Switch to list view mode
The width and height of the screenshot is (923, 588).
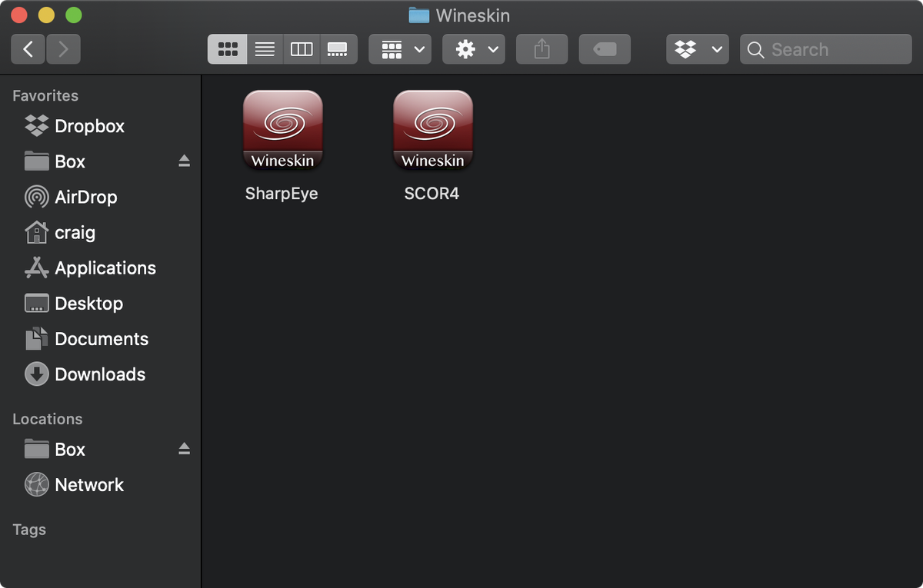coord(265,49)
